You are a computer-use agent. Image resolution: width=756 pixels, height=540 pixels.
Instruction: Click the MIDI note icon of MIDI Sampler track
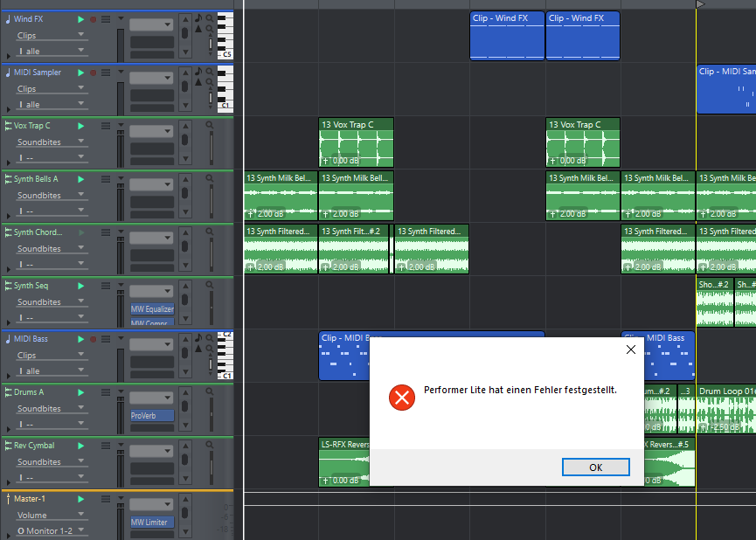click(x=8, y=73)
